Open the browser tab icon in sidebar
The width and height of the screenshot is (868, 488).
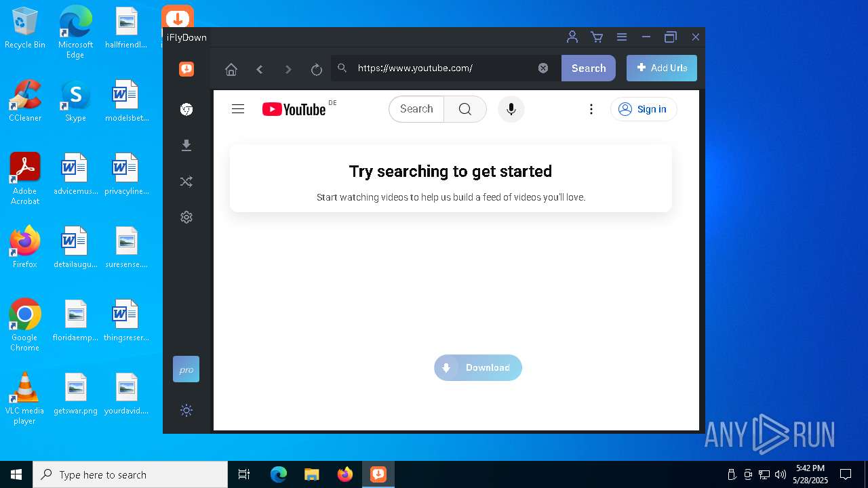[x=186, y=109]
